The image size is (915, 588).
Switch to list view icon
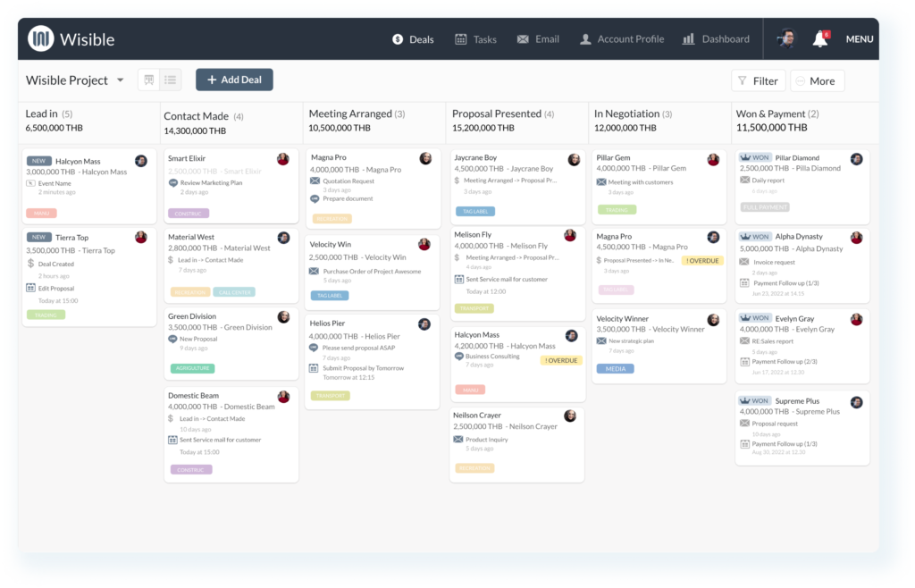pos(171,80)
